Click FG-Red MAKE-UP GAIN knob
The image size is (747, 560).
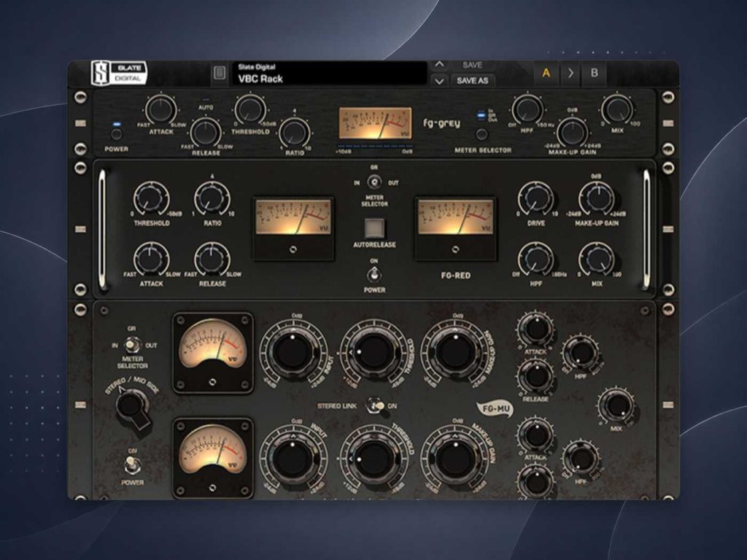(x=597, y=198)
